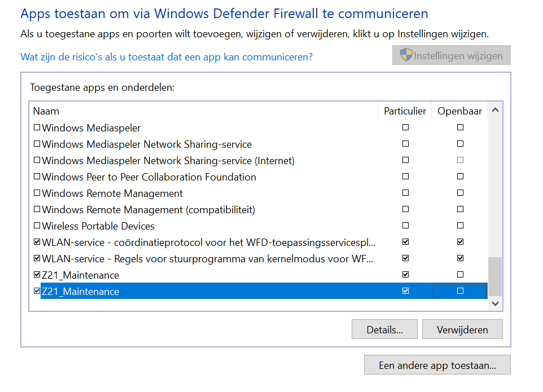This screenshot has height=392, width=543.
Task: Check Particulier box for Windows Remote Management
Action: (405, 193)
